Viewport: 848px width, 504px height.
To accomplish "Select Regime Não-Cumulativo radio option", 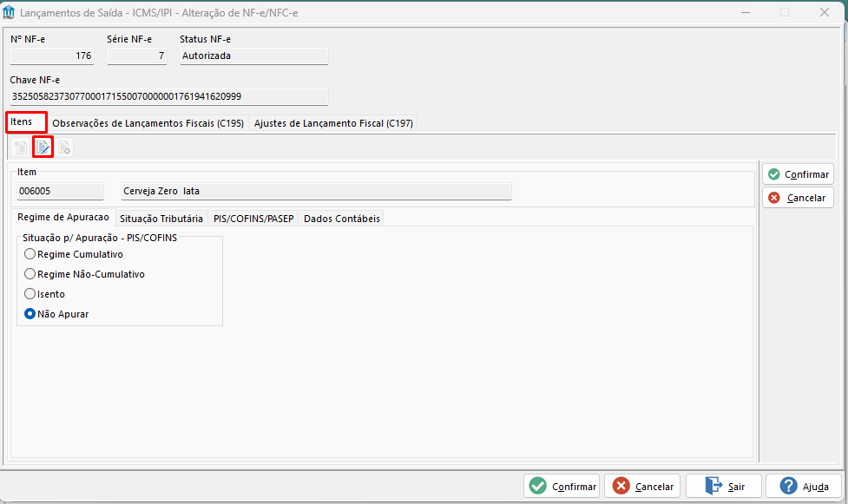I will tap(84, 274).
